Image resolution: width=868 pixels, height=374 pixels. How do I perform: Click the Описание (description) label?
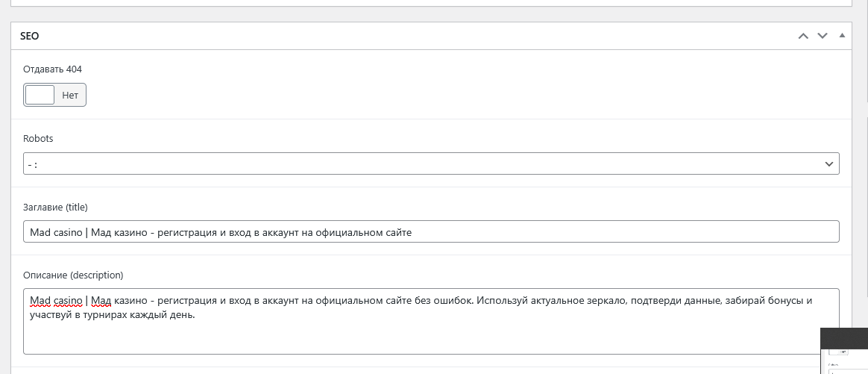[73, 275]
